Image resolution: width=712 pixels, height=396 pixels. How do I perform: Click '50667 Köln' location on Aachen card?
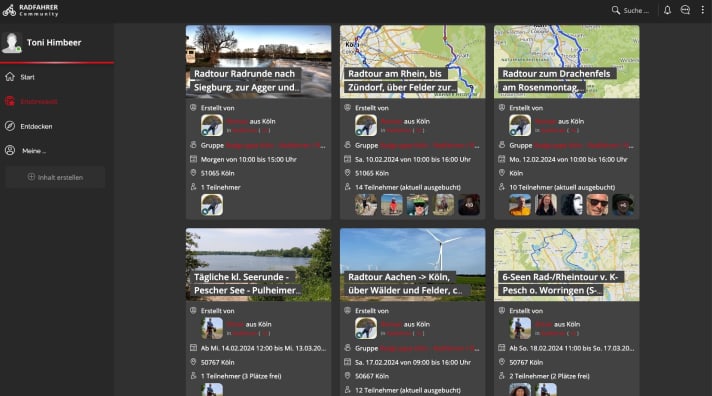[372, 376]
